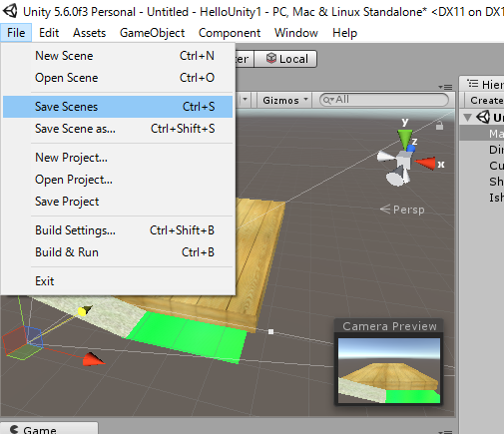
Task: Select the Ish... hierarchy item
Action: [482, 198]
